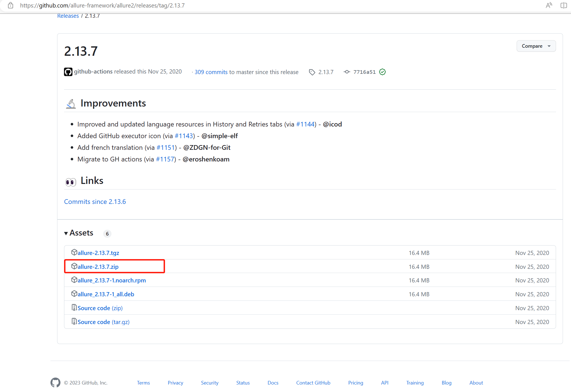Click the URL address field
Image resolution: width=571 pixels, height=392 pixels.
(102, 6)
